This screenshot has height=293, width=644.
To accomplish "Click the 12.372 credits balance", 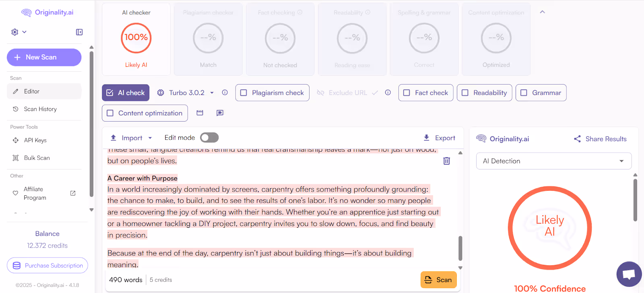I will [47, 246].
